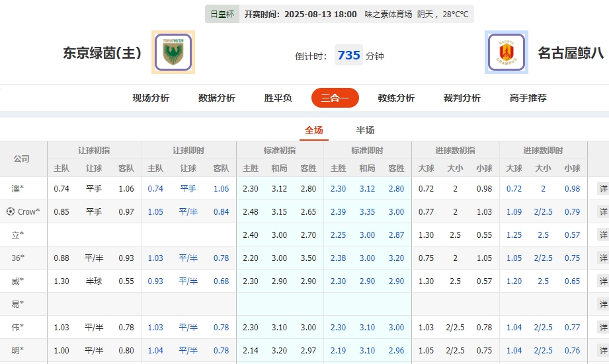Image resolution: width=609 pixels, height=364 pixels.
Task: Go to the 教练分析 tab
Action: 396,98
